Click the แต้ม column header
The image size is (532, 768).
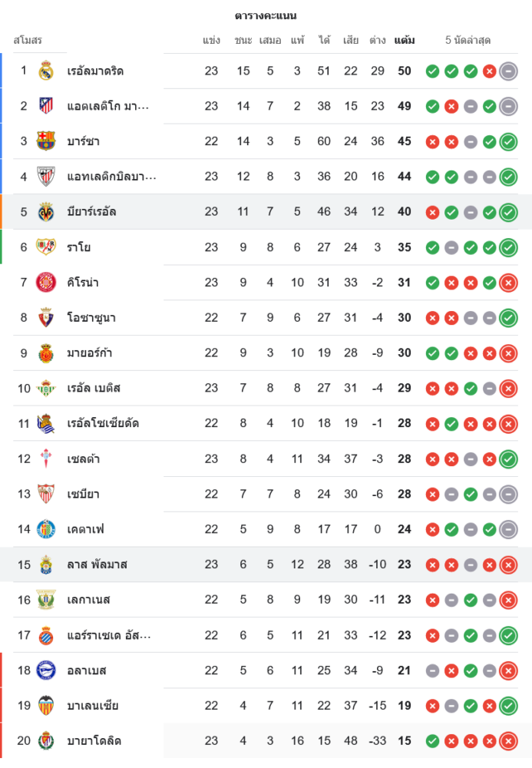coord(405,40)
